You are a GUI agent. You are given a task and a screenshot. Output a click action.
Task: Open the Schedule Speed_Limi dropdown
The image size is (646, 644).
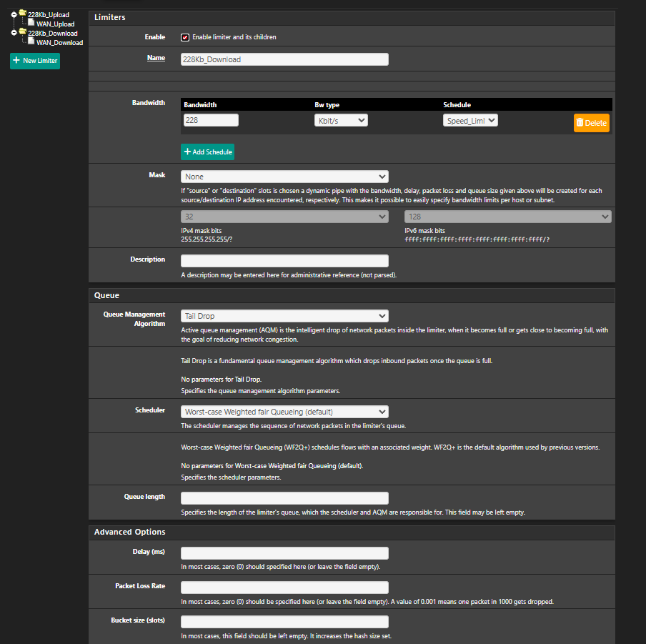[470, 120]
